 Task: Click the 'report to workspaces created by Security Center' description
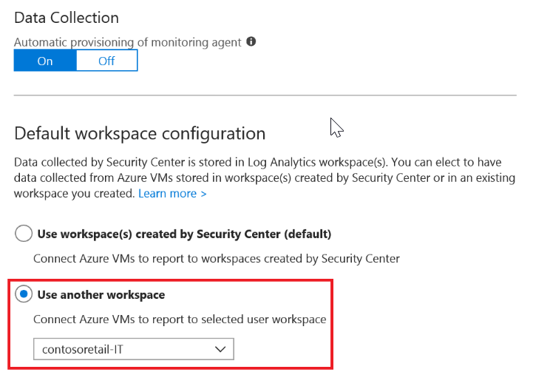click(x=217, y=259)
